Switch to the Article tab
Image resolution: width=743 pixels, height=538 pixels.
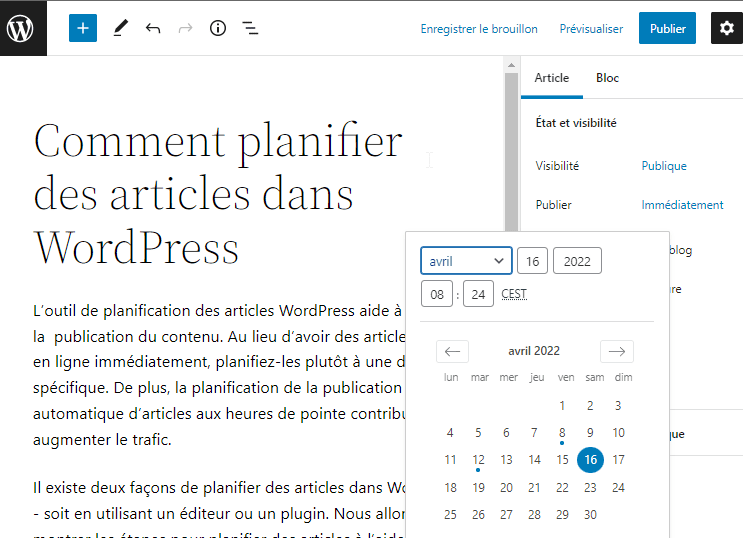pos(552,78)
